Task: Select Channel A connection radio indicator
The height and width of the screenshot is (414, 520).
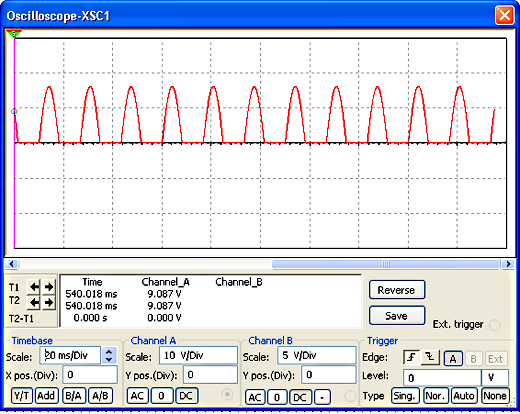Action: tap(227, 395)
